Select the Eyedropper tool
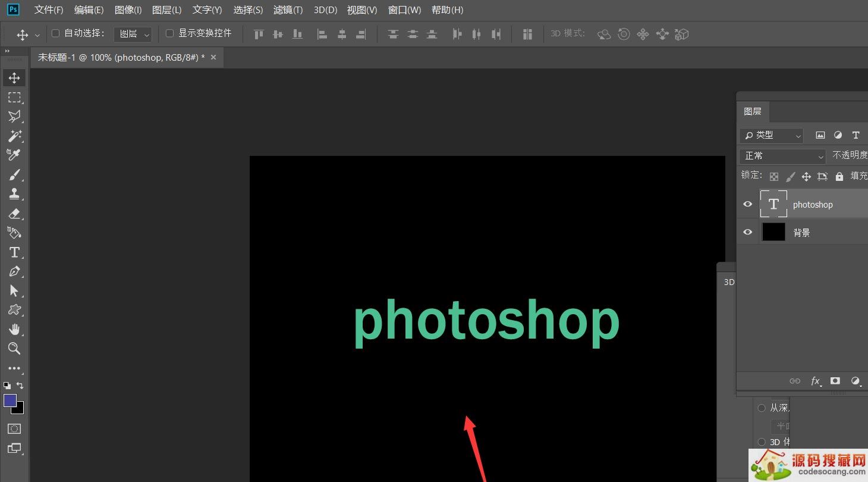Image resolution: width=868 pixels, height=482 pixels. (x=14, y=155)
